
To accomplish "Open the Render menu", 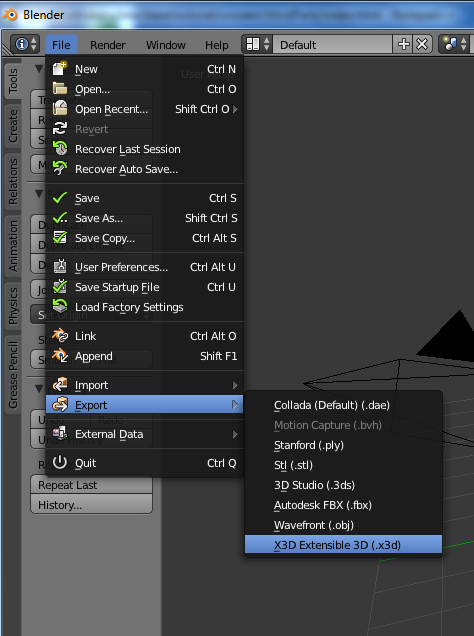I will [107, 45].
